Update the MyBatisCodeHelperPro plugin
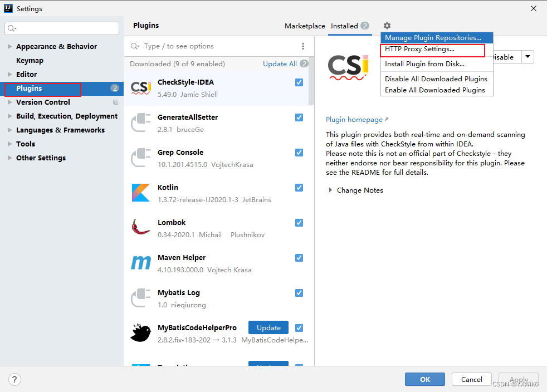Image resolution: width=547 pixels, height=392 pixels. point(268,327)
